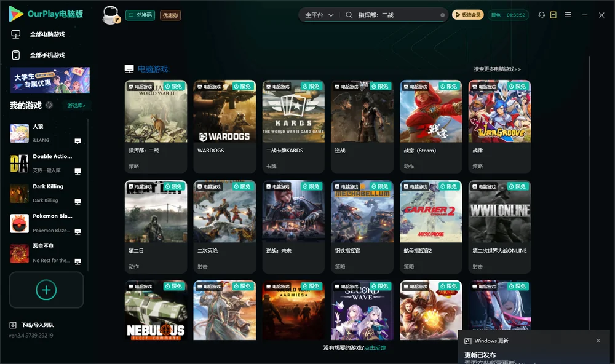
Task: Open the World War Armies card
Action: pos(293,310)
